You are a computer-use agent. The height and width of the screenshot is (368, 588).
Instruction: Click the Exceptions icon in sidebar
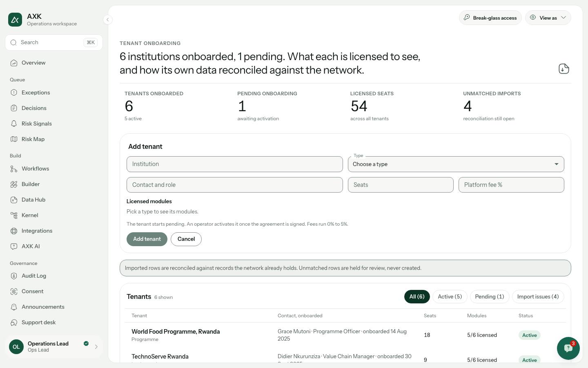click(x=14, y=93)
